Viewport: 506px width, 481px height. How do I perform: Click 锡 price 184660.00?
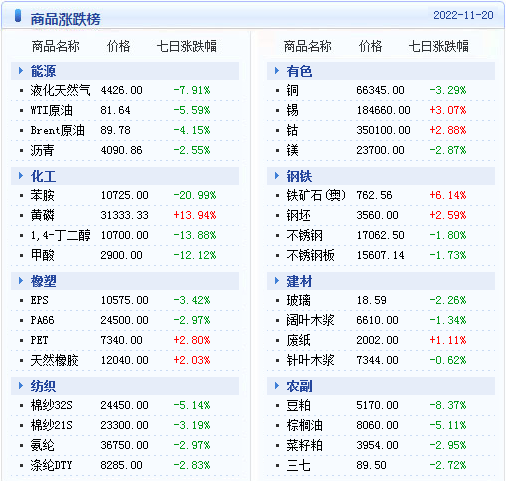[383, 110]
